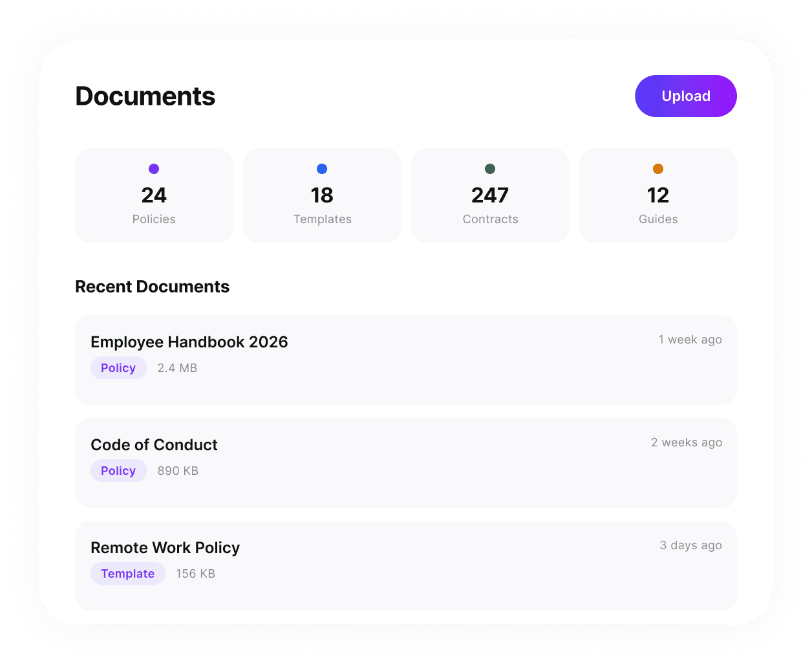
Task: Click the '1 week ago' timestamp
Action: 690,339
